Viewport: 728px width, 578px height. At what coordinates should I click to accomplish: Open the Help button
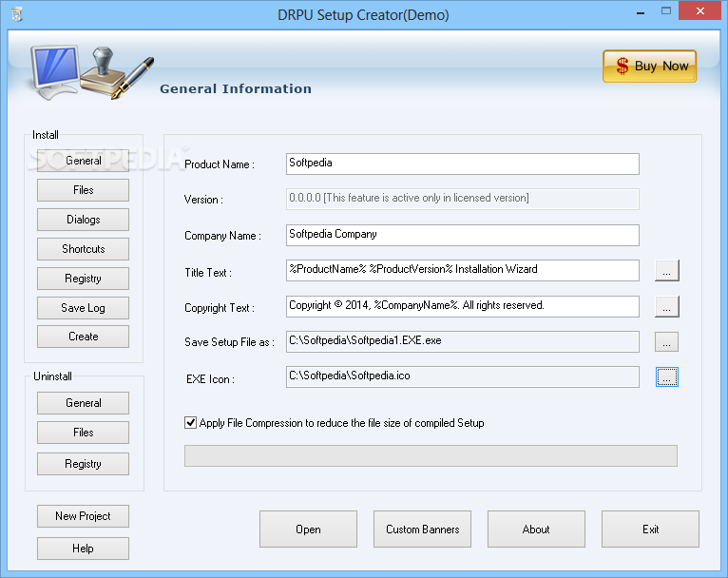(x=83, y=549)
